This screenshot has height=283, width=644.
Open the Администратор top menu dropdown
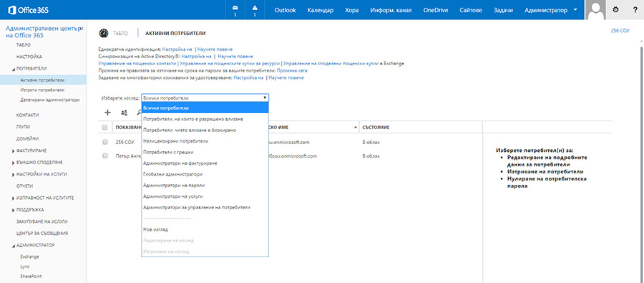tap(552, 10)
